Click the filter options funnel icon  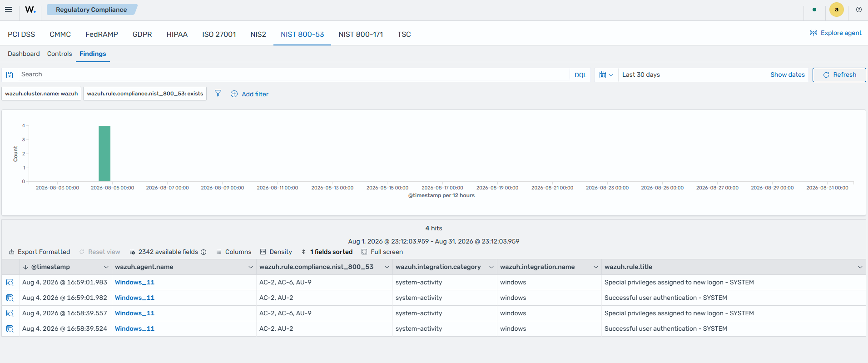[218, 94]
